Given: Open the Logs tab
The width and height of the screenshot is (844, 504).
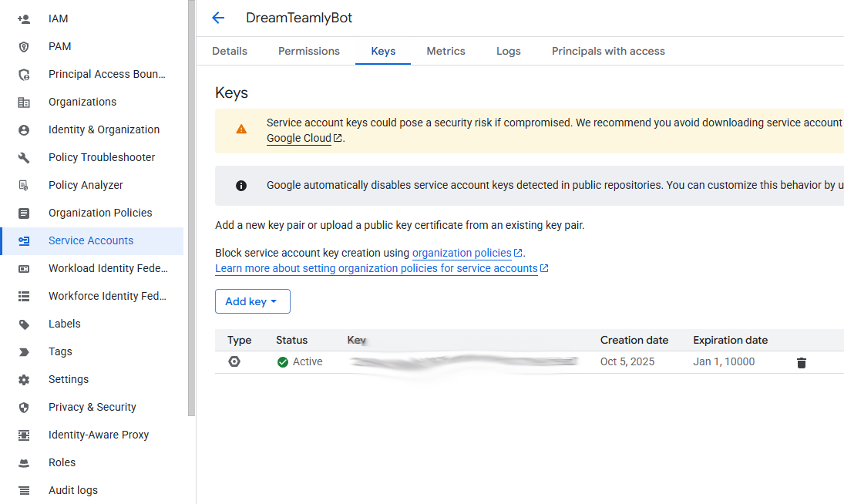Looking at the screenshot, I should pyautogui.click(x=508, y=51).
